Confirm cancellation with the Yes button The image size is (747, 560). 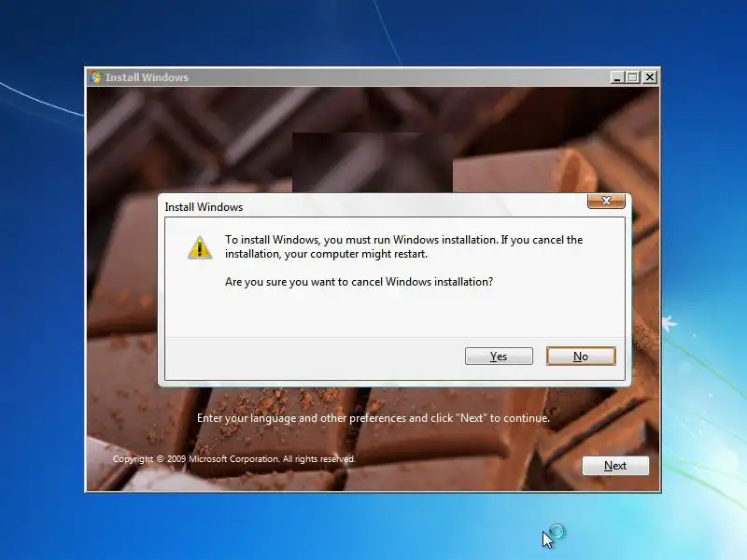499,357
